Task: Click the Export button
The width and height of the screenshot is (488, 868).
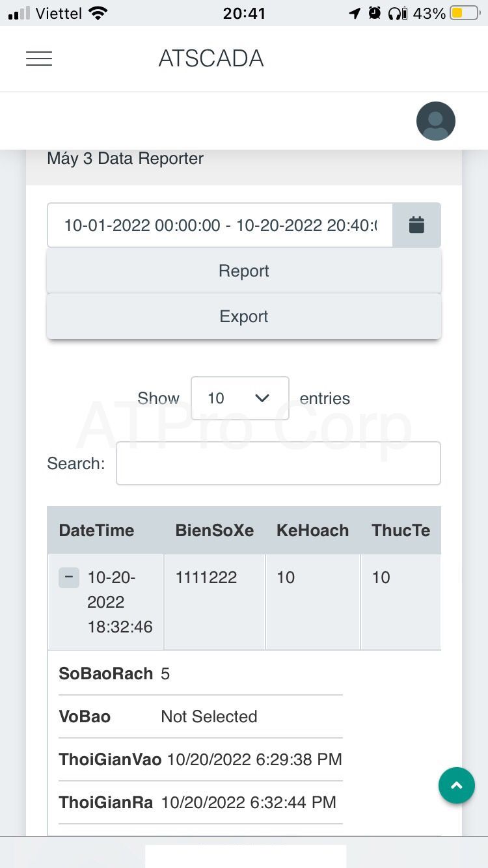Action: (x=244, y=316)
